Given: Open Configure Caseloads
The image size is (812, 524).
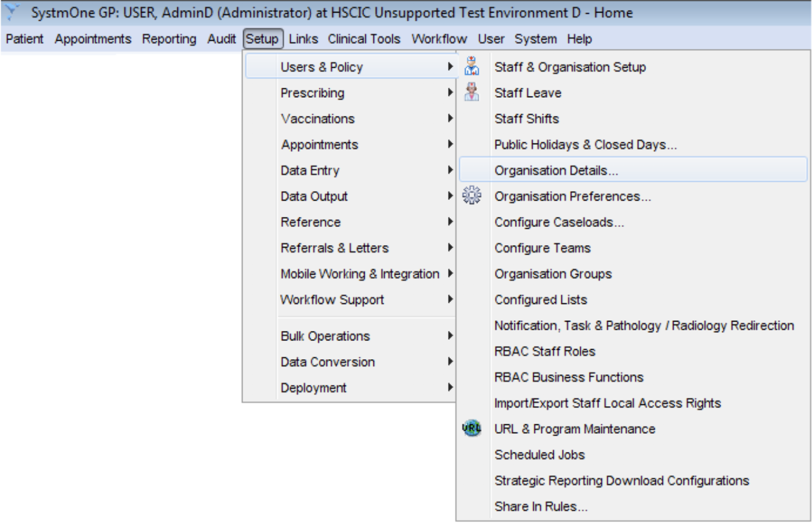Looking at the screenshot, I should coord(633,222).
